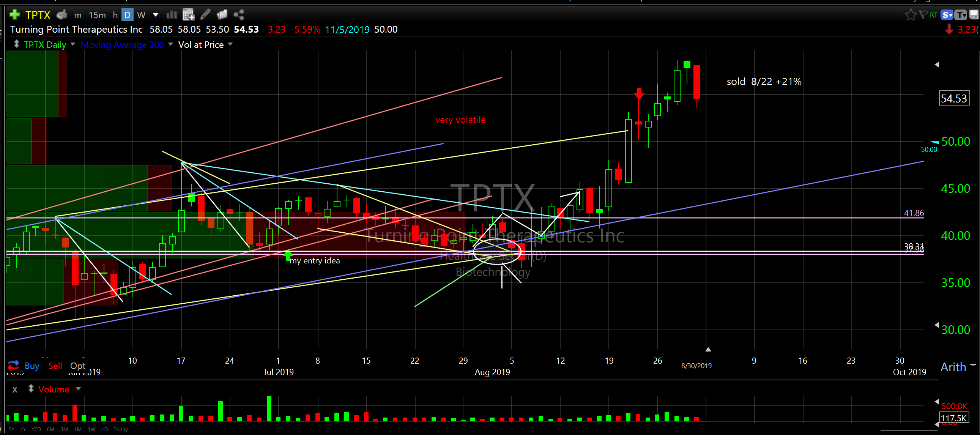This screenshot has width=980, height=435.
Task: Save chart using floppy disk icon
Action: pos(974,15)
